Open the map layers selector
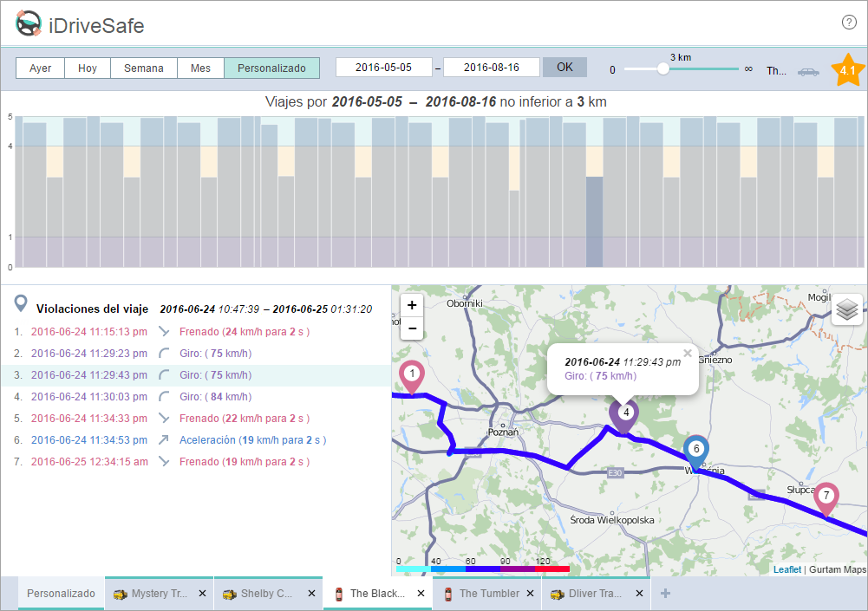Screen dimensions: 868x611 (x=847, y=309)
